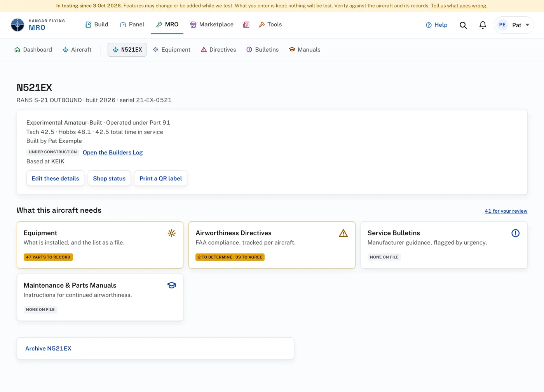Click the NONE ON FILE tag under Manuals card
Image resolution: width=544 pixels, height=392 pixels.
pyautogui.click(x=40, y=310)
